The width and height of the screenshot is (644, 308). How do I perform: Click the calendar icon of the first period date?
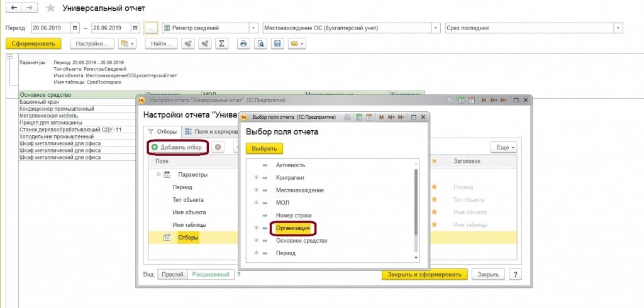point(75,28)
